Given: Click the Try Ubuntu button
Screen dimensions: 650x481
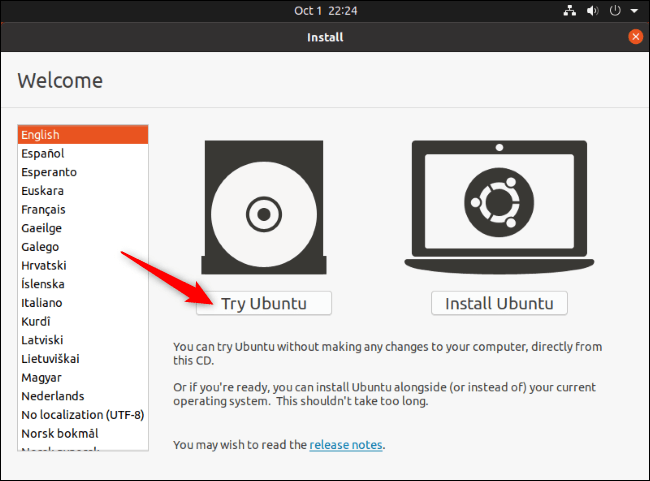Looking at the screenshot, I should tap(264, 303).
